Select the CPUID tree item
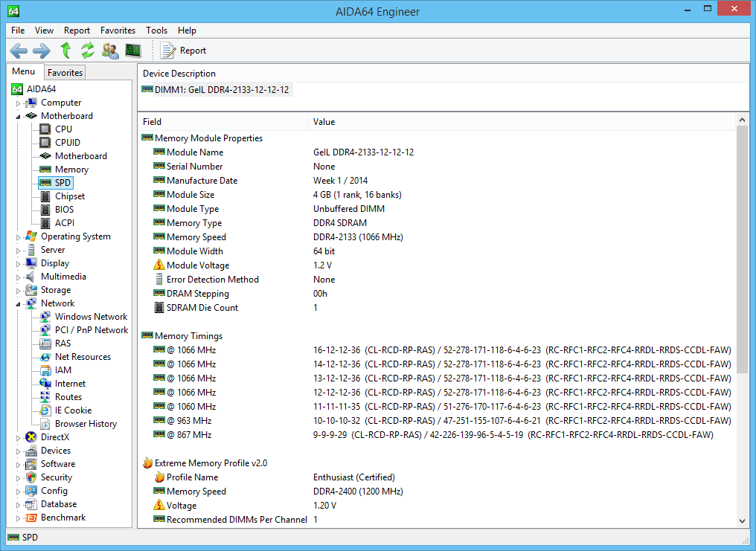 [x=68, y=143]
